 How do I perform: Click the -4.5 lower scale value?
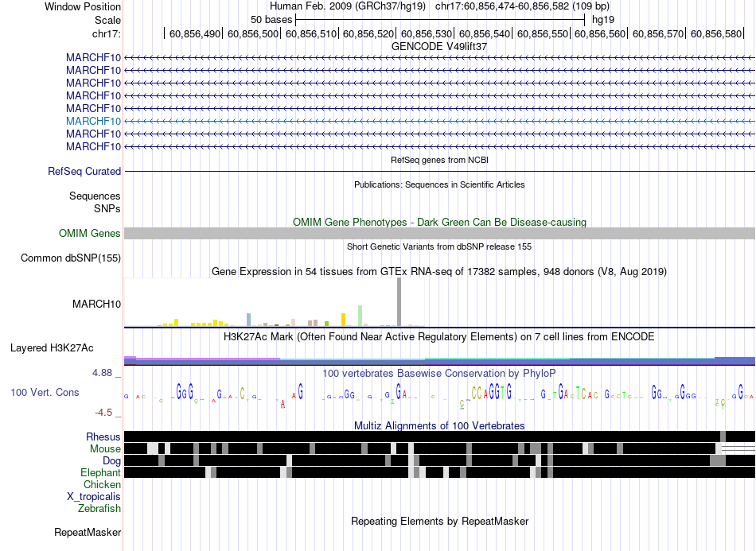click(103, 413)
